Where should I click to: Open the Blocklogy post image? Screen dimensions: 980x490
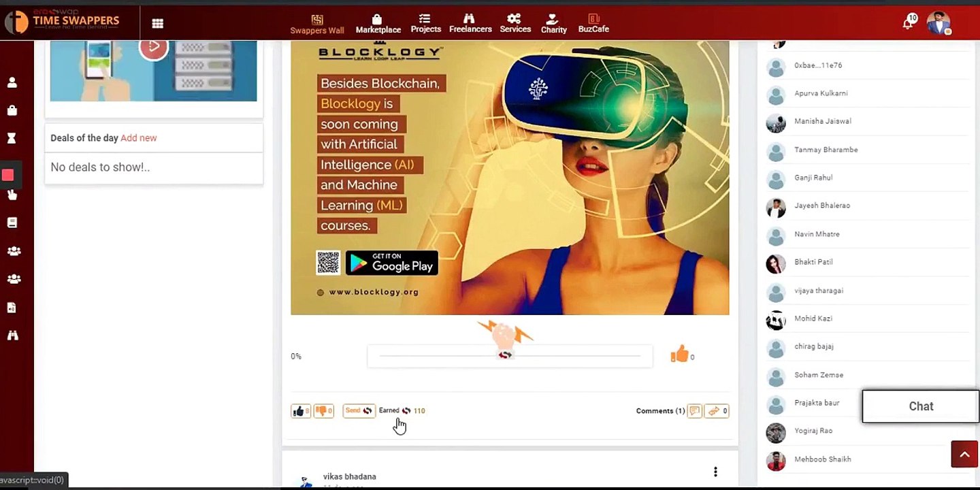click(x=510, y=178)
